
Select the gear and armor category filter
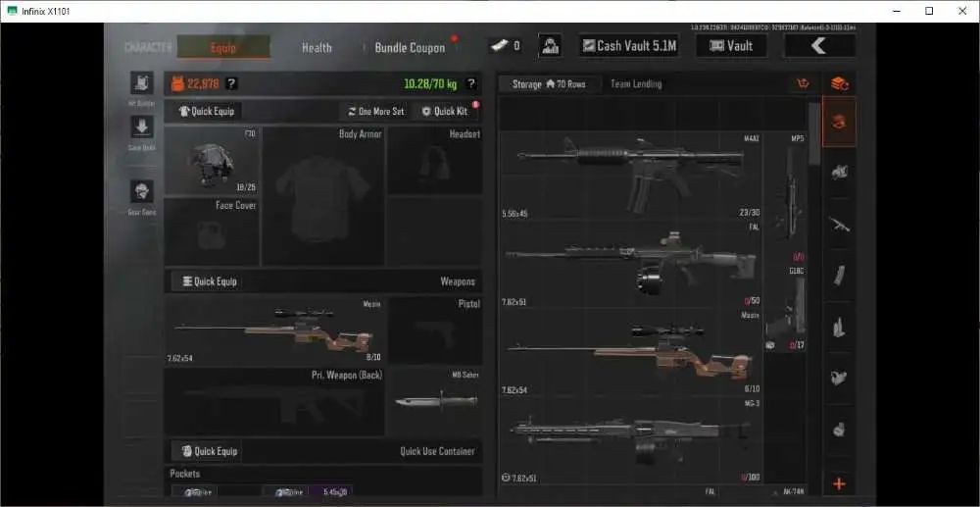(839, 172)
